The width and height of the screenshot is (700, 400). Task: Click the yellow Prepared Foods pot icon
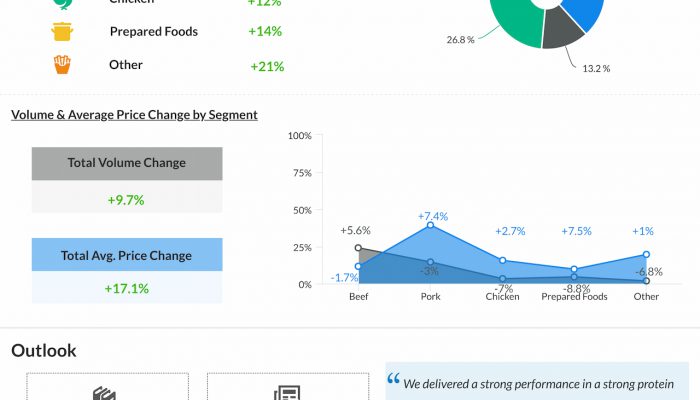[63, 32]
